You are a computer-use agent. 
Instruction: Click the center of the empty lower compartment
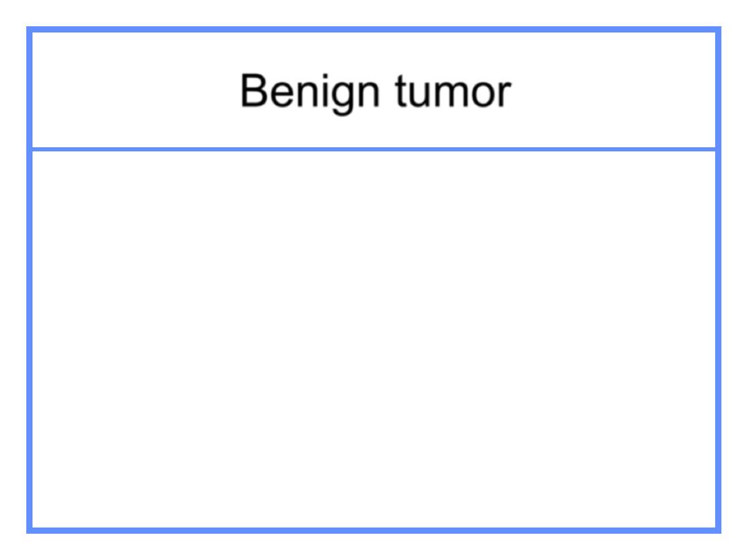tap(374, 339)
